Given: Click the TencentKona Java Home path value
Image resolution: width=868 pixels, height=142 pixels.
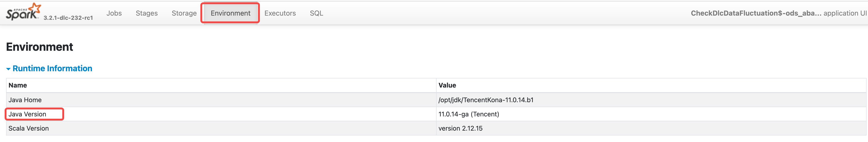Looking at the screenshot, I should (486, 100).
